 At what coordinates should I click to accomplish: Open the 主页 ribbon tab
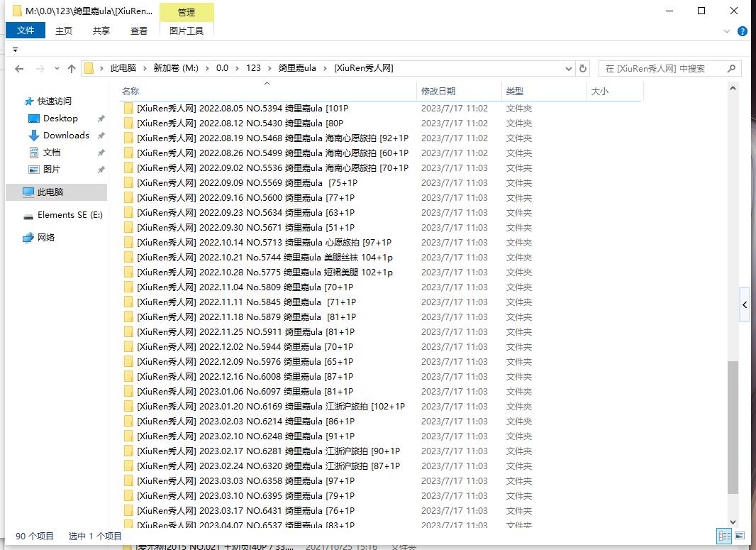[x=64, y=31]
